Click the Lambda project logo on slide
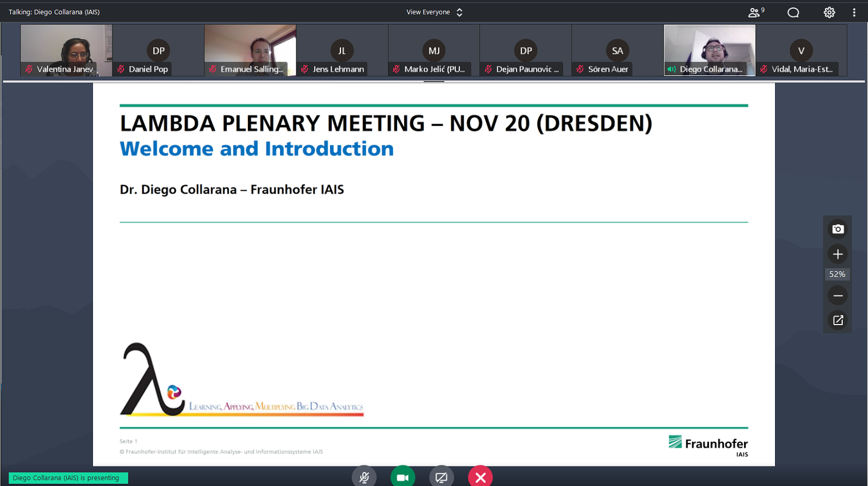Screen dimensions: 868x486 pos(242,380)
